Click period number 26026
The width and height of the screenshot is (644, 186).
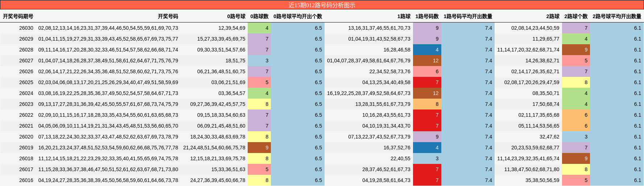tap(26, 71)
